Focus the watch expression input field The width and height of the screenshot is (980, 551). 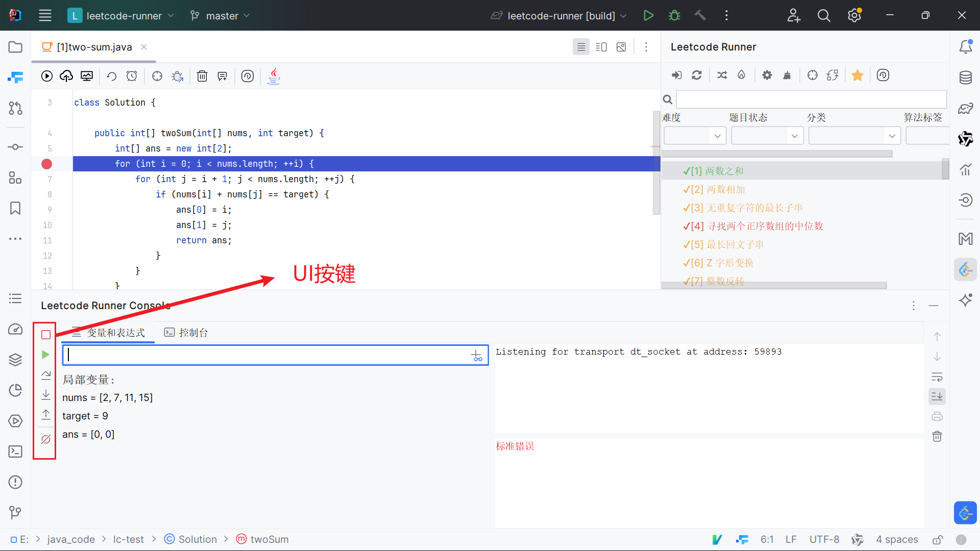pyautogui.click(x=276, y=355)
